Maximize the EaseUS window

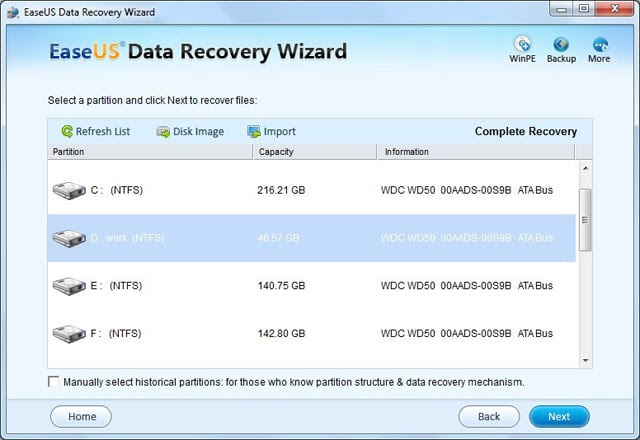[x=584, y=9]
